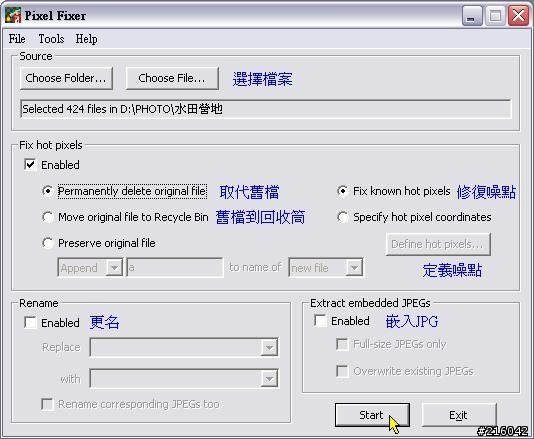Open the Tools menu

(x=51, y=39)
